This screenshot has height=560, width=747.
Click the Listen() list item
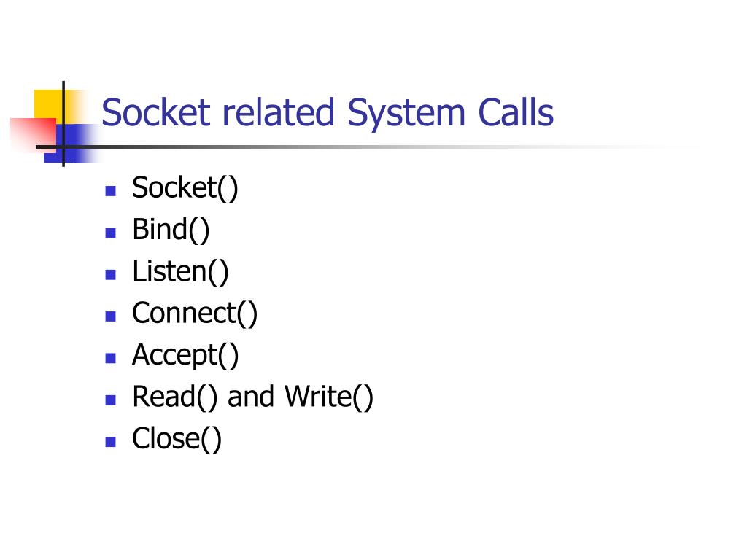[180, 271]
